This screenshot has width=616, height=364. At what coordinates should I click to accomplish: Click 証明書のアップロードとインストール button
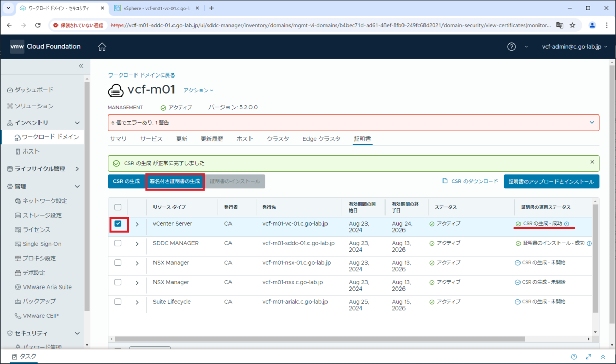click(x=551, y=182)
